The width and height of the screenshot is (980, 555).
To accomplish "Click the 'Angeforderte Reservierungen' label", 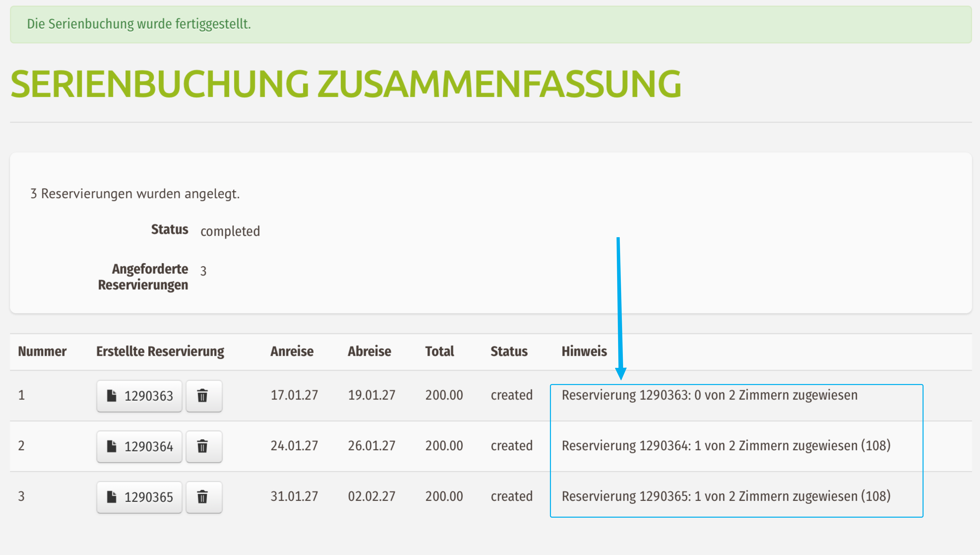I will pos(143,277).
